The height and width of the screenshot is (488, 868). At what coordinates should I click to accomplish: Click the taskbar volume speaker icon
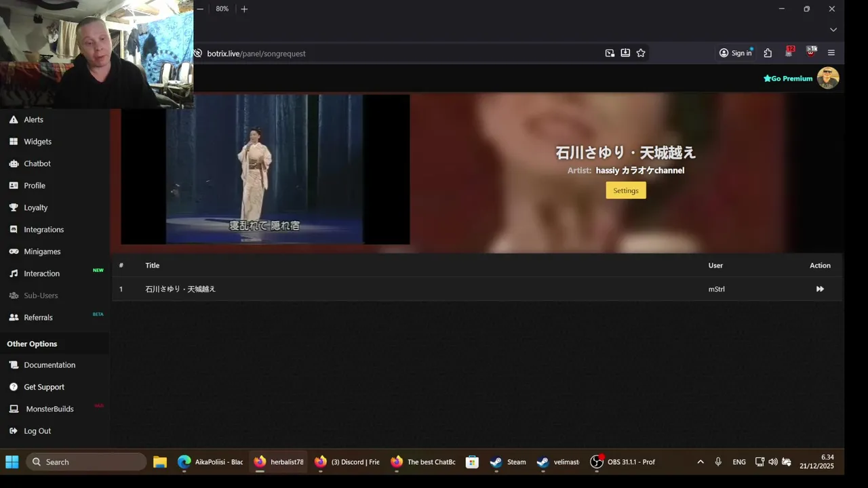[x=773, y=462]
